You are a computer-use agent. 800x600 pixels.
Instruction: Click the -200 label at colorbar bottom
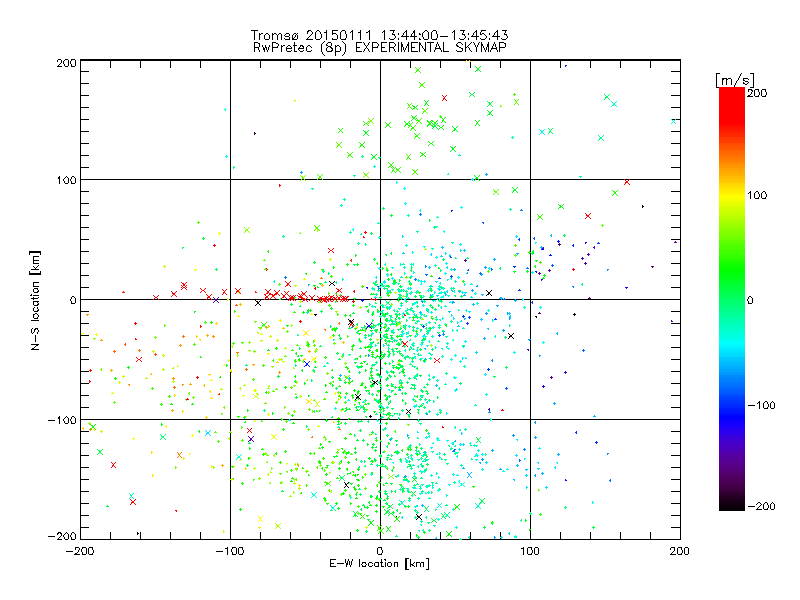761,506
